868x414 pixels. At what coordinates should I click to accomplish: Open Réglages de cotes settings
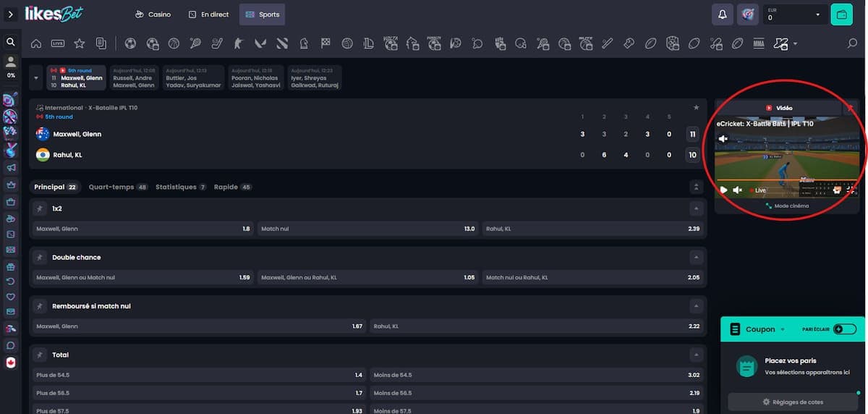793,402
